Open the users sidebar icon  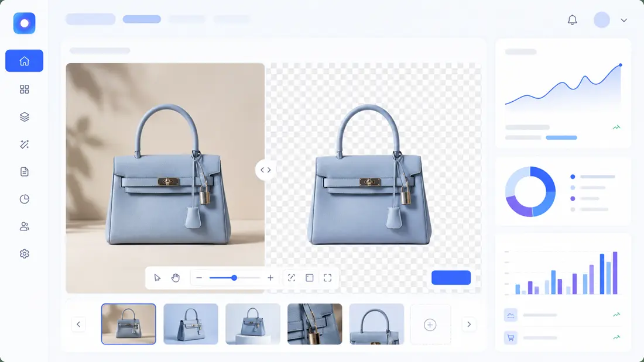24,226
